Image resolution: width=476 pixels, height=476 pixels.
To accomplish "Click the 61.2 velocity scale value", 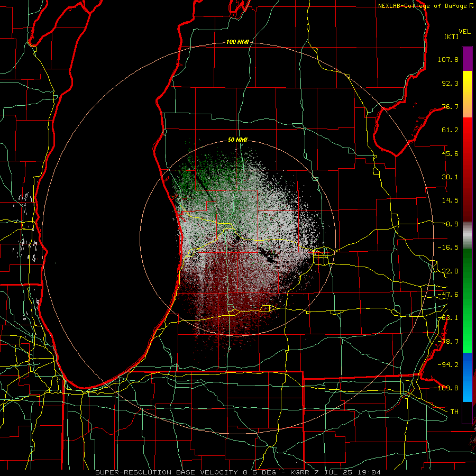I will 450,130.
